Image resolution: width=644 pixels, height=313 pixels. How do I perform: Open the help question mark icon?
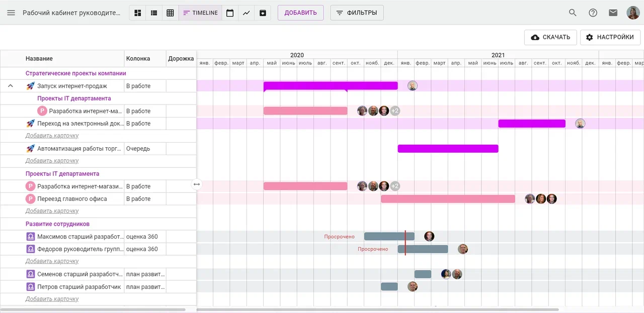(x=593, y=13)
